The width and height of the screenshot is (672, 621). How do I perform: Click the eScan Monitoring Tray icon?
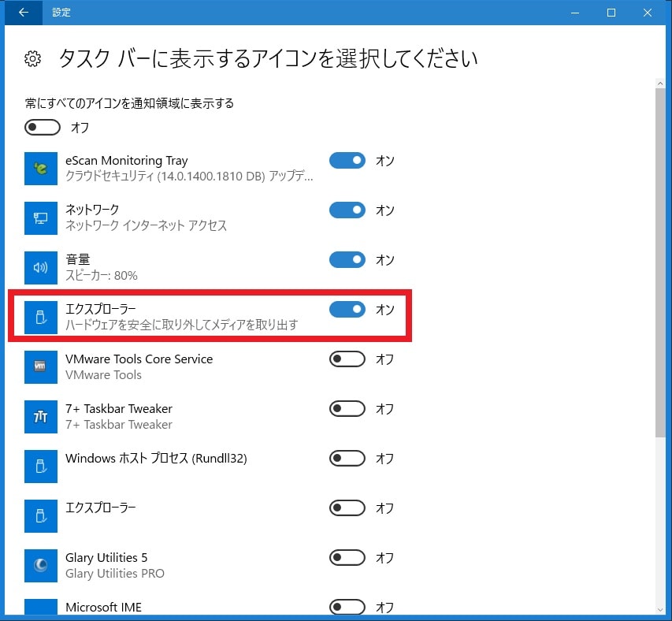coord(41,169)
